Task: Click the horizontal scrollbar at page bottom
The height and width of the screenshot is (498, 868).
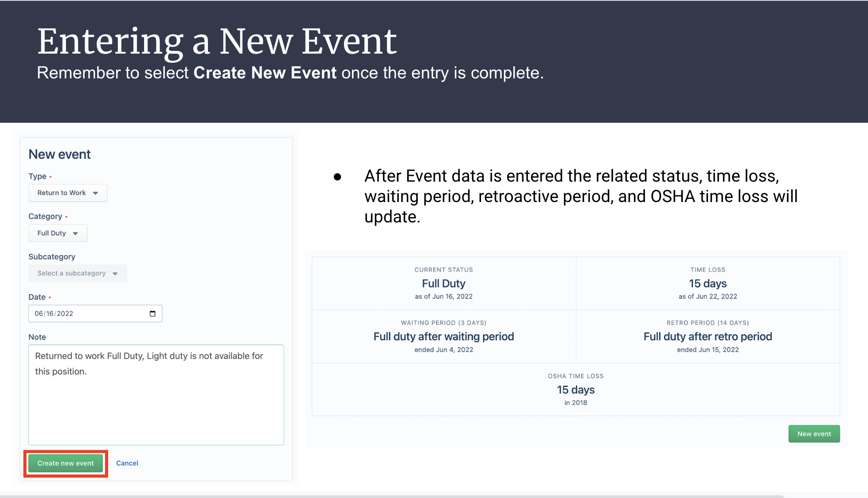Action: [392, 496]
